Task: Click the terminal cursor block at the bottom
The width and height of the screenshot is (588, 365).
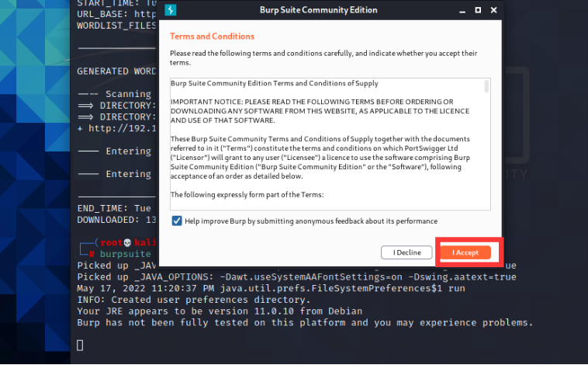Action: point(80,344)
